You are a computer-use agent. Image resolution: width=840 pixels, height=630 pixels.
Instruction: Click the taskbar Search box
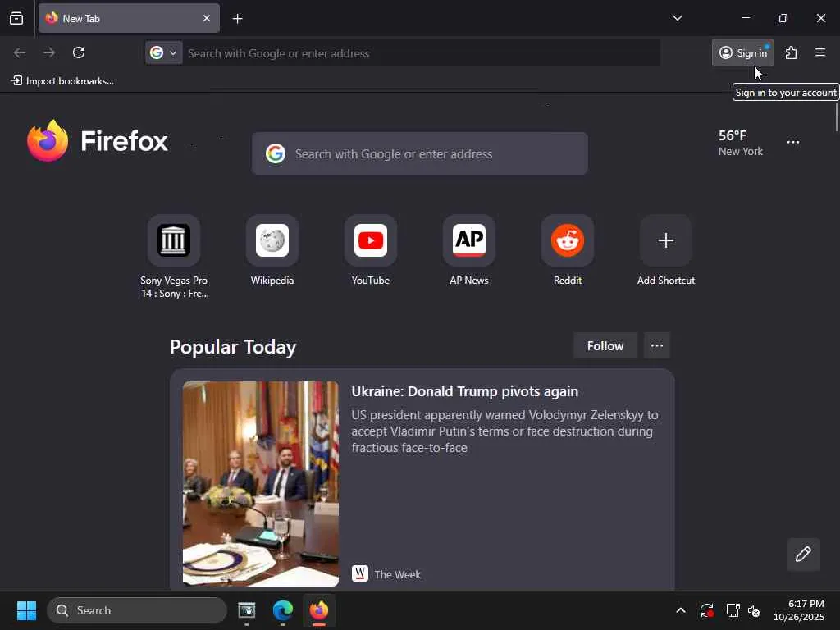pyautogui.click(x=137, y=610)
